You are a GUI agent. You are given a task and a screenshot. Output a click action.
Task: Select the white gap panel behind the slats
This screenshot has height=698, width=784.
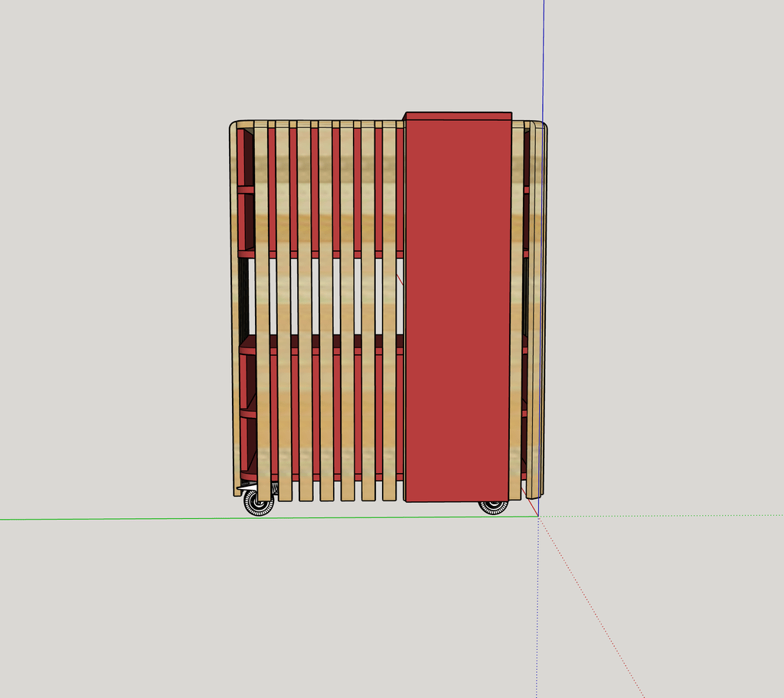(325, 296)
